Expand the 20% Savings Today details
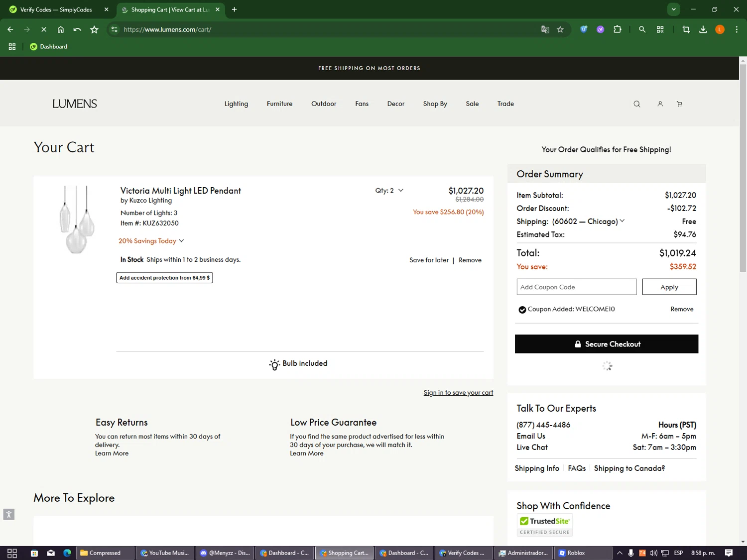 [x=151, y=241]
